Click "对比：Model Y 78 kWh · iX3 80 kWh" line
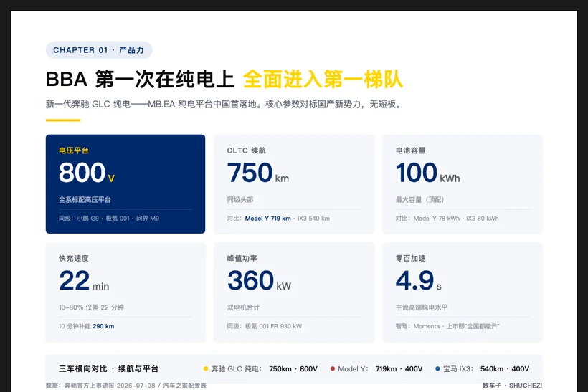 (447, 219)
